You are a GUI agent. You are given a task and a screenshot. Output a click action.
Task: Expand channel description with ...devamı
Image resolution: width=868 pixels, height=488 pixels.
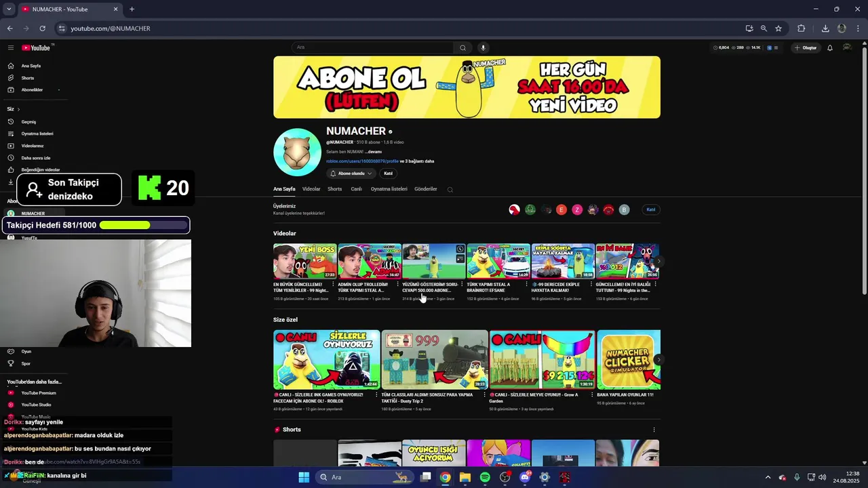[x=373, y=152]
